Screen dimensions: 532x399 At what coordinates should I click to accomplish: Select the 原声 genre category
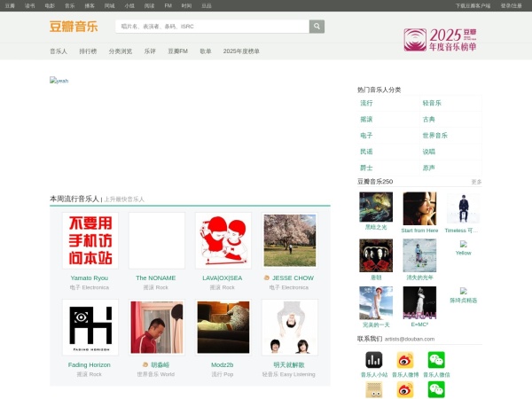[429, 168]
